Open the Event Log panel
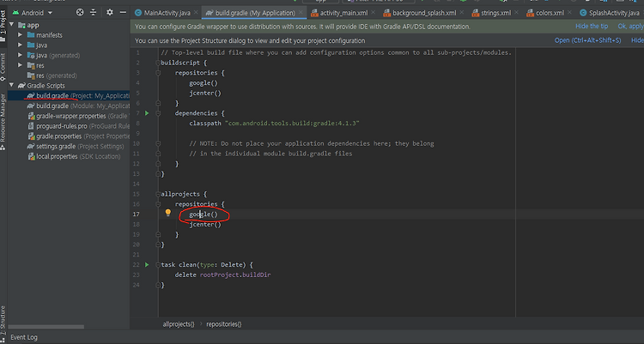Screen dimensions: 644x344 point(24,337)
